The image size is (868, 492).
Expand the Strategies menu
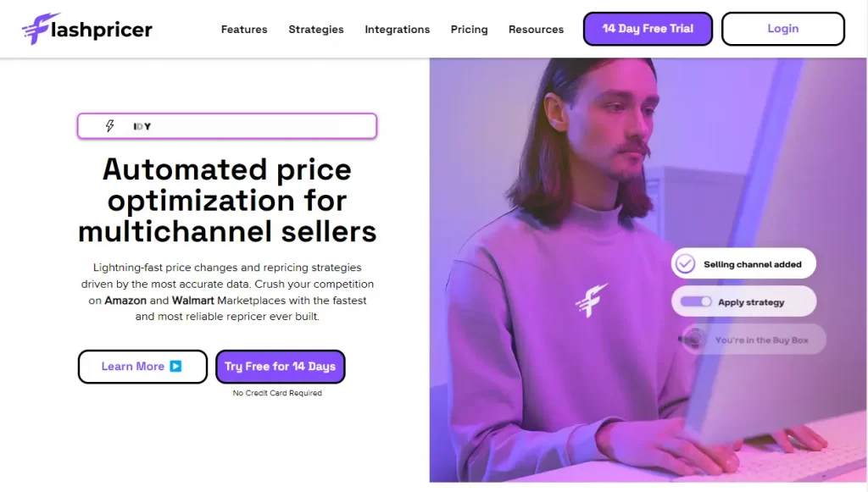coord(316,30)
